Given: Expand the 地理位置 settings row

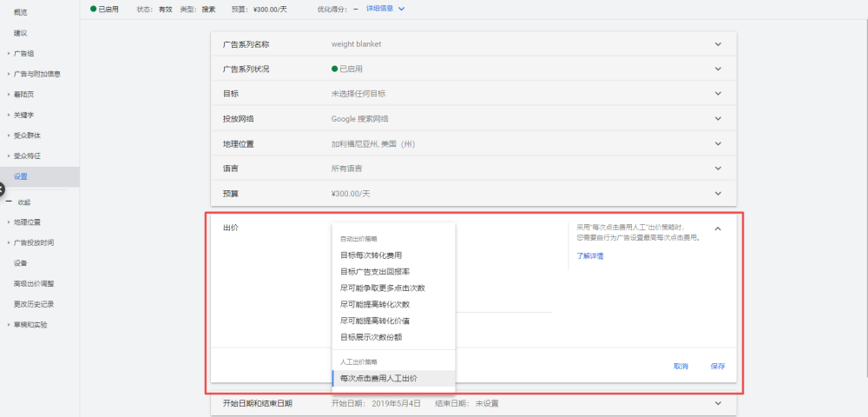Looking at the screenshot, I should coord(717,143).
